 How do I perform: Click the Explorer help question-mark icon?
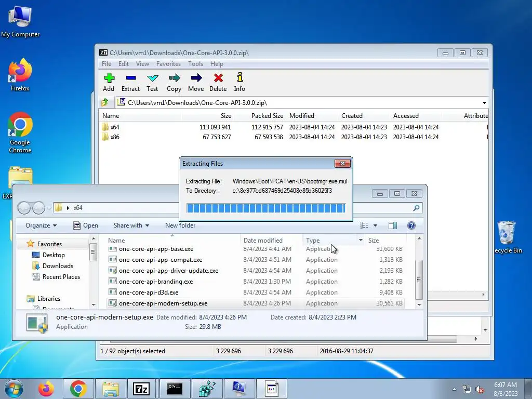(411, 225)
